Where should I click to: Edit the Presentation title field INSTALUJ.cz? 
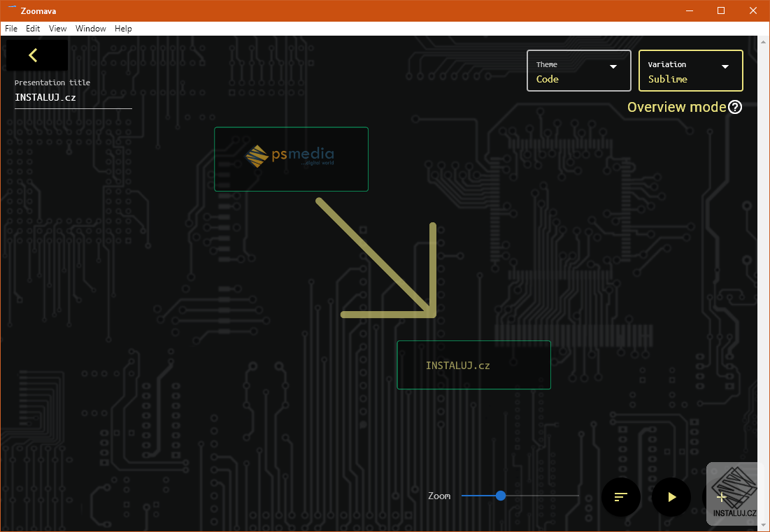(x=73, y=97)
